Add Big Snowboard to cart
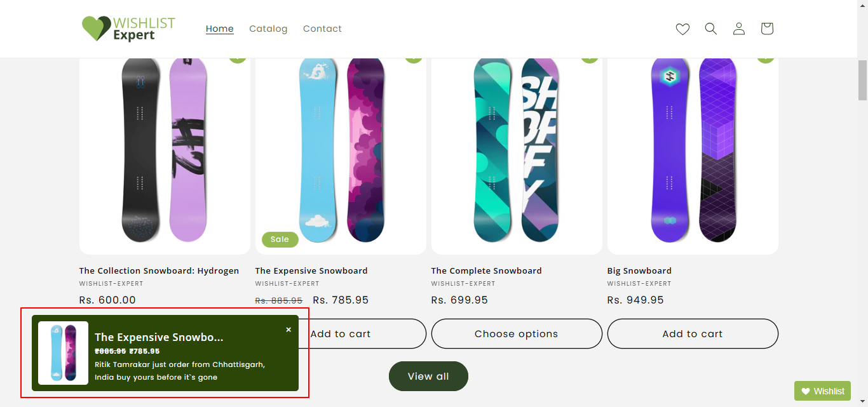This screenshot has width=868, height=407. 693,334
